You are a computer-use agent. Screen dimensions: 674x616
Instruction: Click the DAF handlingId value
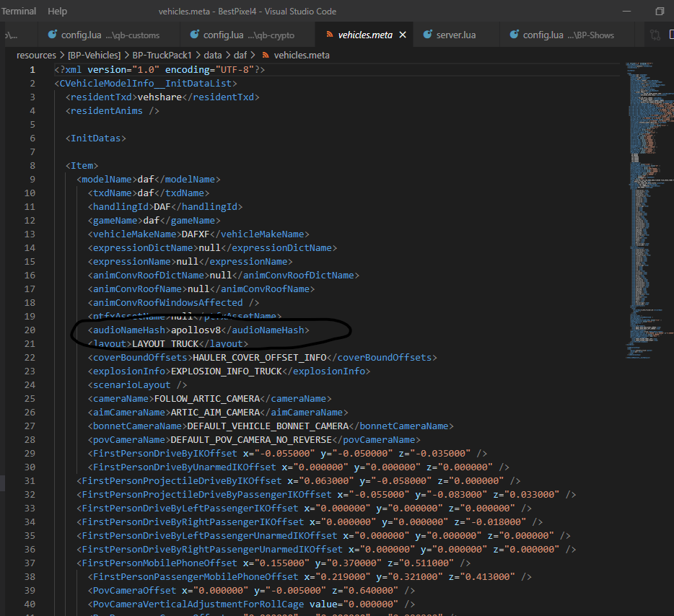[162, 206]
